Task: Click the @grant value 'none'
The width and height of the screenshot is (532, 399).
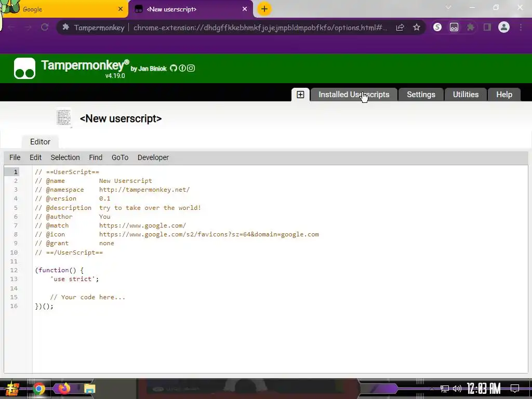Action: point(107,243)
